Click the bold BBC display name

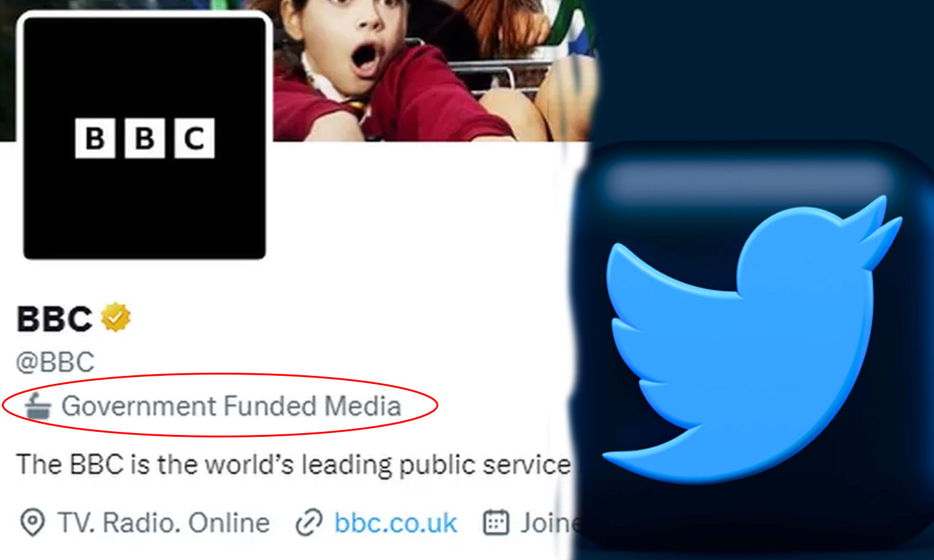point(55,319)
